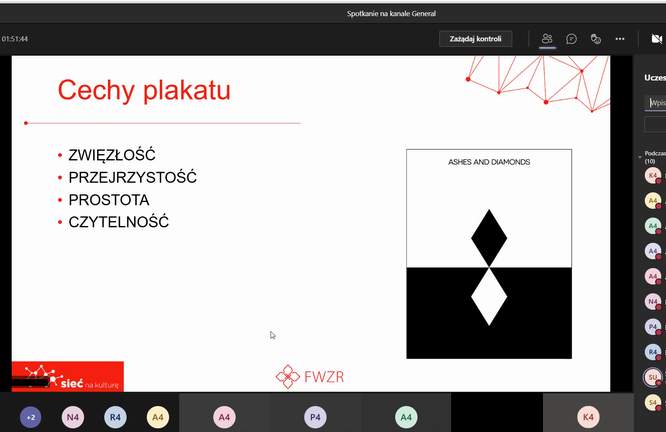The image size is (666, 432).
Task: Click the Cechy plakatu slide title
Action: [x=144, y=90]
